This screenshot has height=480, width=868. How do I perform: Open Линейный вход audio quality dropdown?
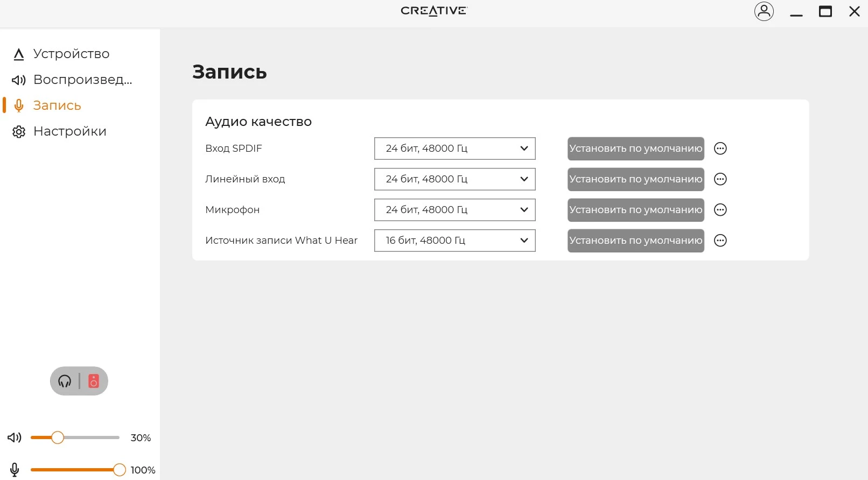(x=455, y=179)
